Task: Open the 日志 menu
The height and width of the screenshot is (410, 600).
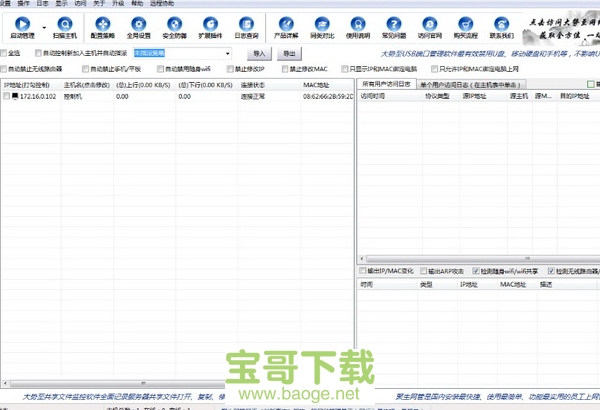Action: pyautogui.click(x=42, y=3)
